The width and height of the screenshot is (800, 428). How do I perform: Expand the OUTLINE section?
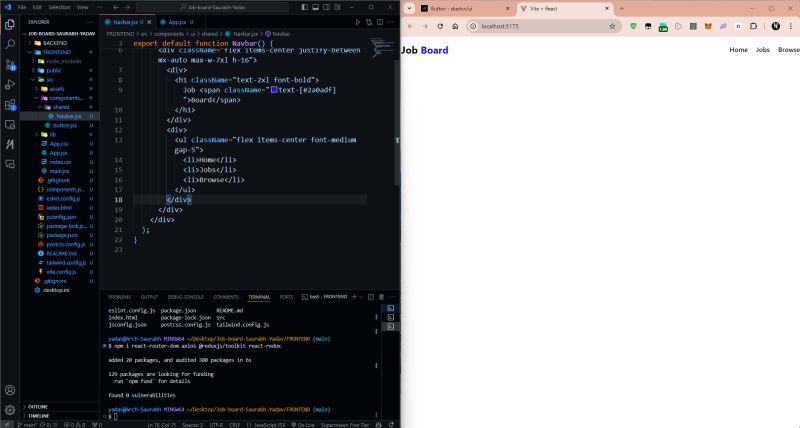click(x=38, y=407)
